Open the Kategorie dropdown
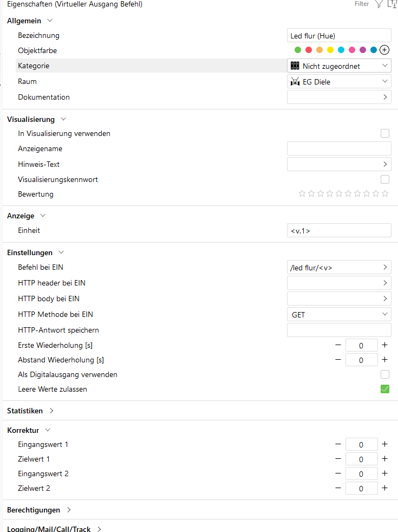Screen dimensions: 398x532 coord(339,66)
